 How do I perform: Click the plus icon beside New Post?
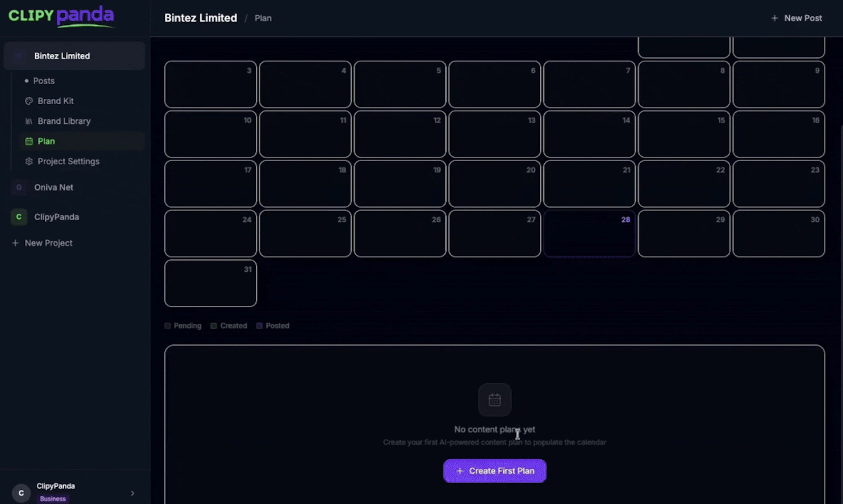click(x=775, y=18)
